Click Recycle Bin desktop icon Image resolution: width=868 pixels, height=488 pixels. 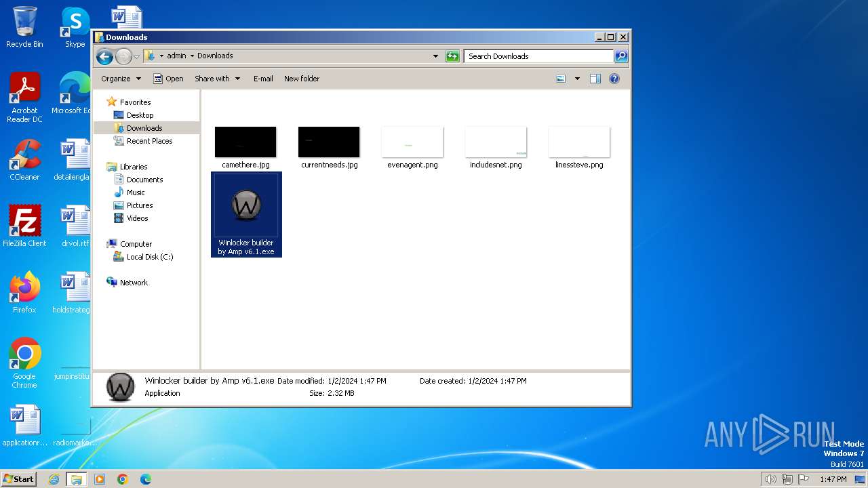pyautogui.click(x=24, y=27)
